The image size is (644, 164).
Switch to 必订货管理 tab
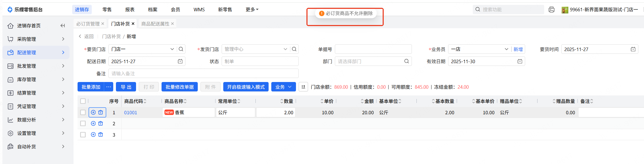click(88, 24)
